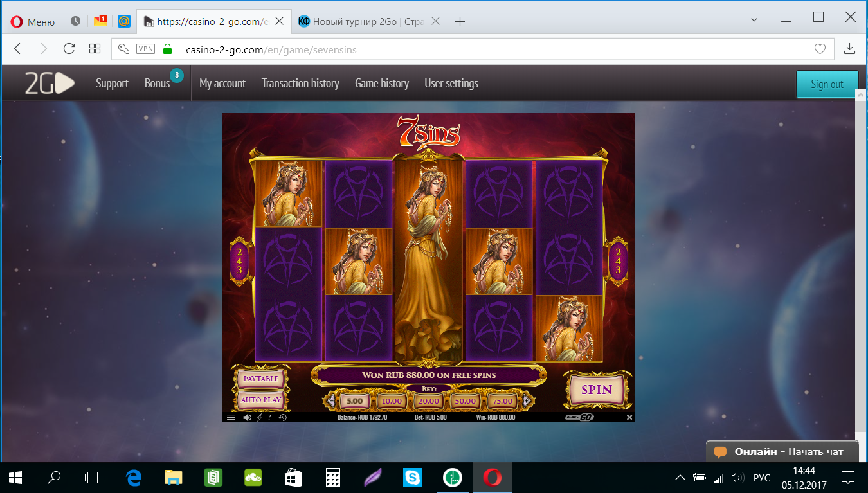This screenshot has height=493, width=868.
Task: Bookmark the page with the heart icon
Action: tap(820, 49)
